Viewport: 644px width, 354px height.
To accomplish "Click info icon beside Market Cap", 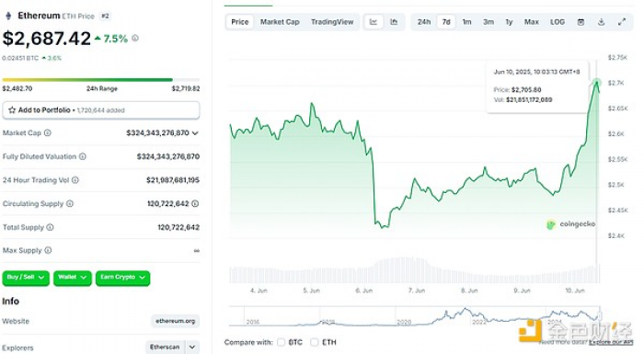I will coord(48,132).
